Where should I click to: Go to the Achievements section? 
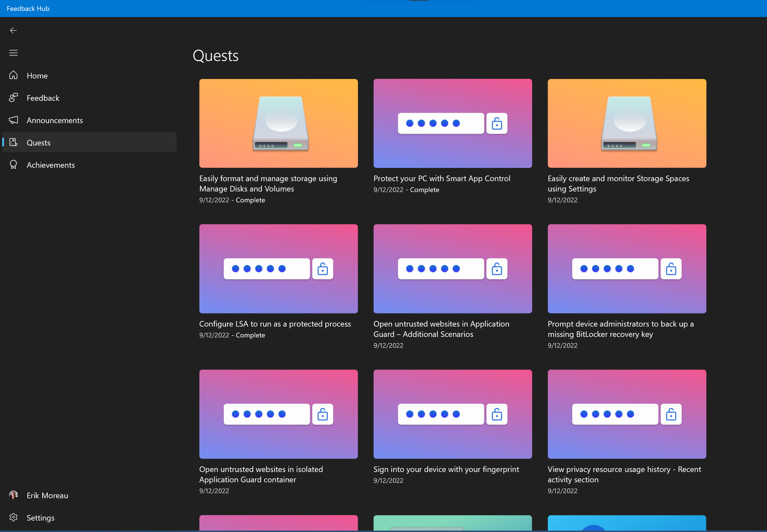[51, 165]
